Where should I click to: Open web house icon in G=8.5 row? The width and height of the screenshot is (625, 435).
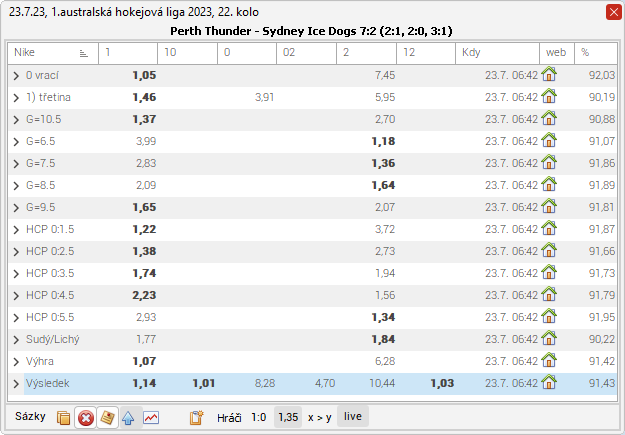[549, 184]
